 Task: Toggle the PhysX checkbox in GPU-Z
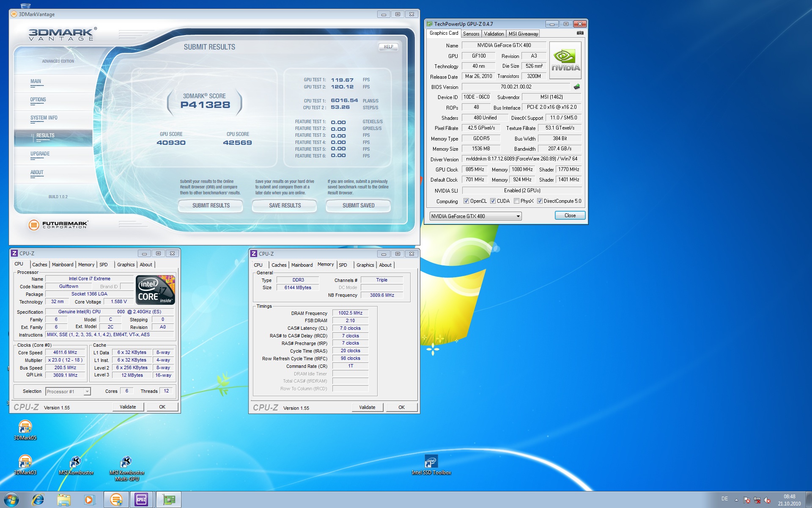click(516, 201)
